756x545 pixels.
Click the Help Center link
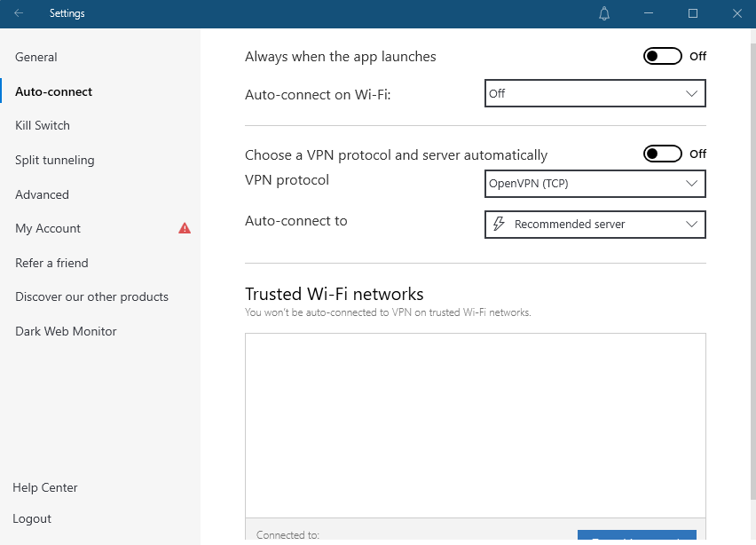pyautogui.click(x=45, y=487)
